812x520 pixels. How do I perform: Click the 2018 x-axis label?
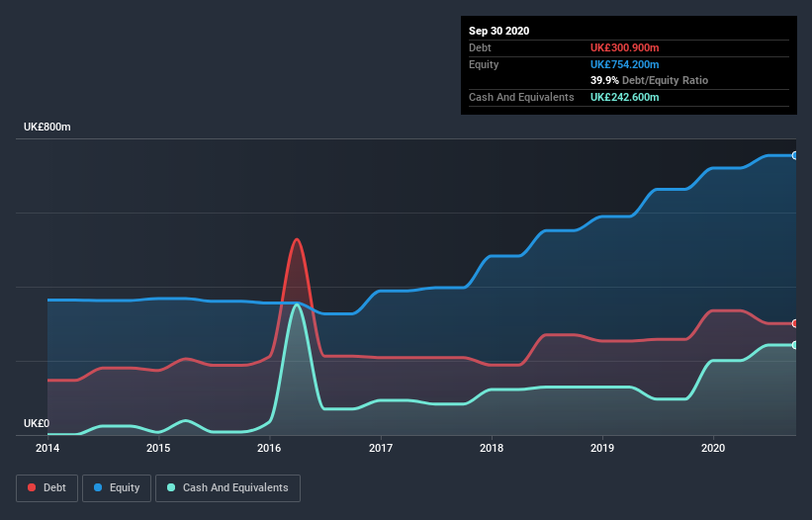(492, 448)
